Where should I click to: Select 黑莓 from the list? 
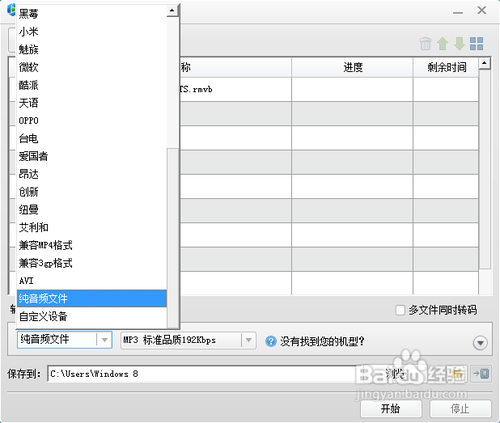92,14
